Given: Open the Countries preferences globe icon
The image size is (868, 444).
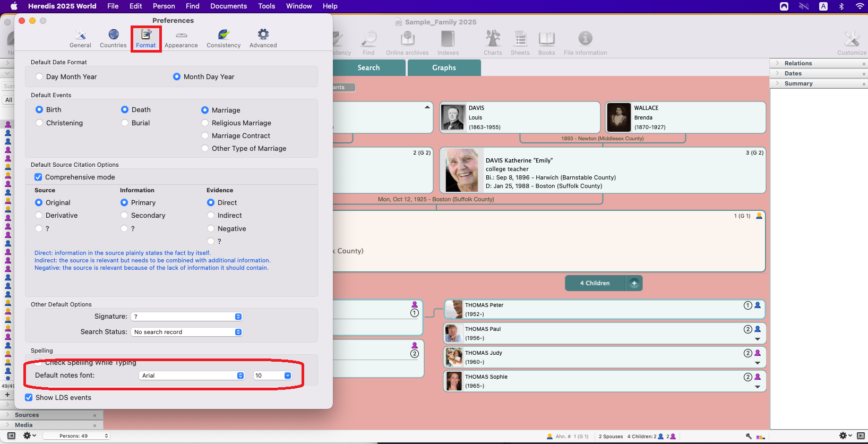Looking at the screenshot, I should point(113,38).
